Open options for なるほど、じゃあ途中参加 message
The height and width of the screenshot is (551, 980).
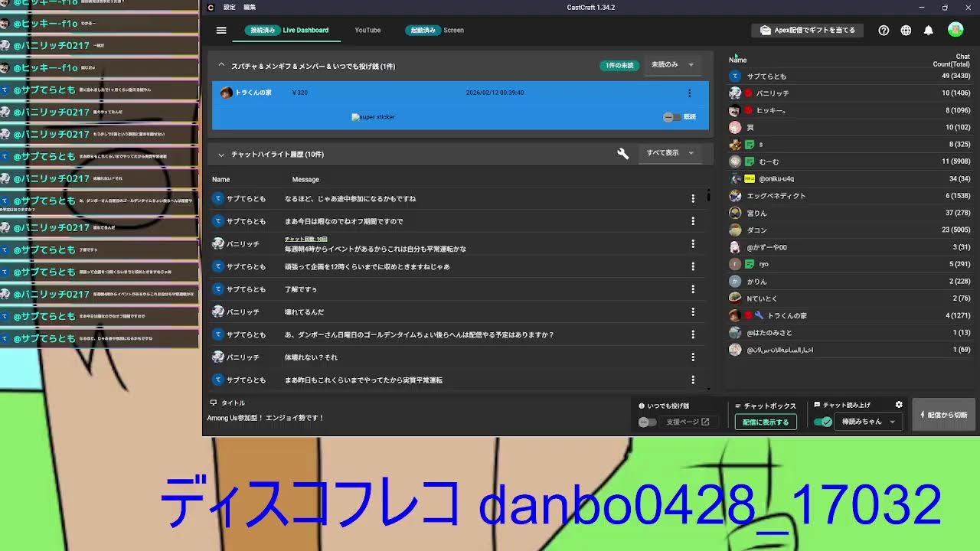click(693, 198)
